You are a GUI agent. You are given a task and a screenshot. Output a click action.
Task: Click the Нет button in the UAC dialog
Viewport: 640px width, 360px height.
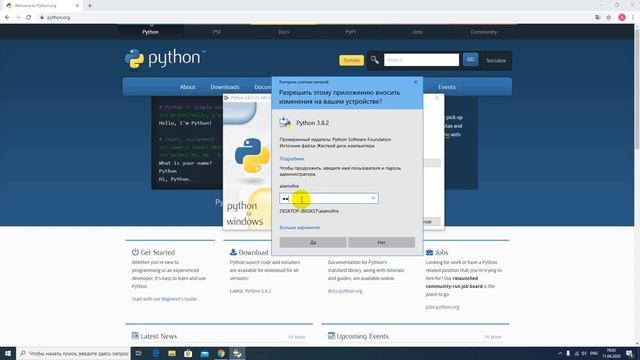381,242
